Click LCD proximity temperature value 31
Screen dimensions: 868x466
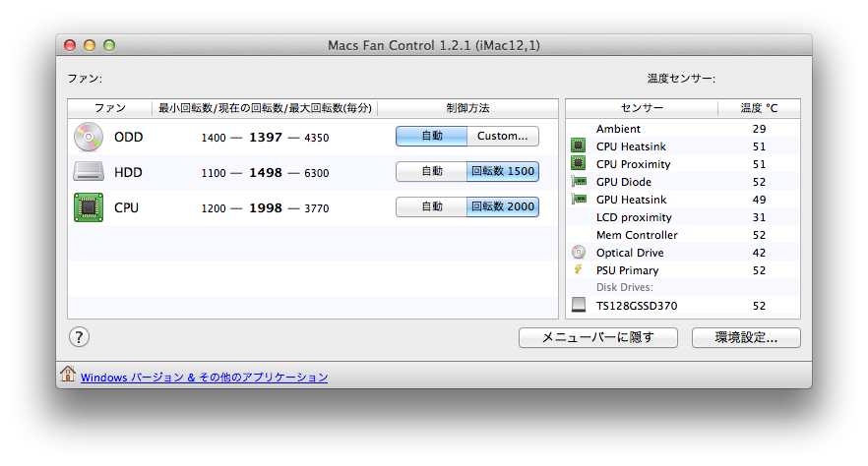759,217
